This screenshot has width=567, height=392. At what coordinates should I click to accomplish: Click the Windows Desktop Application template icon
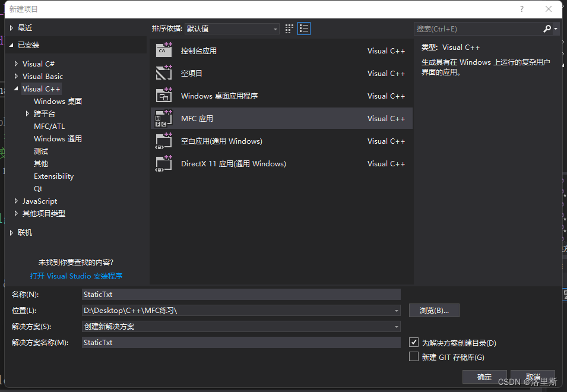pyautogui.click(x=164, y=96)
